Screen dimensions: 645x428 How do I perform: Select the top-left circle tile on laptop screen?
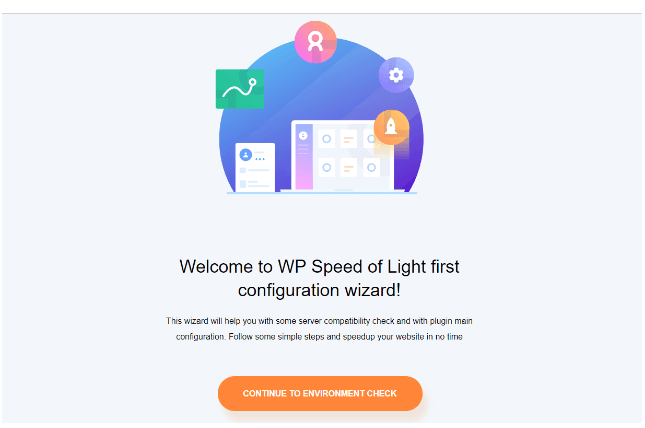click(x=327, y=139)
